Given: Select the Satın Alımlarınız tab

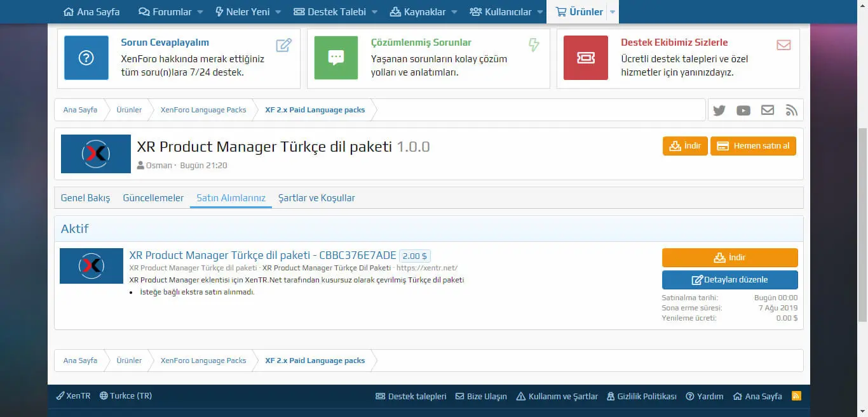Looking at the screenshot, I should point(231,198).
